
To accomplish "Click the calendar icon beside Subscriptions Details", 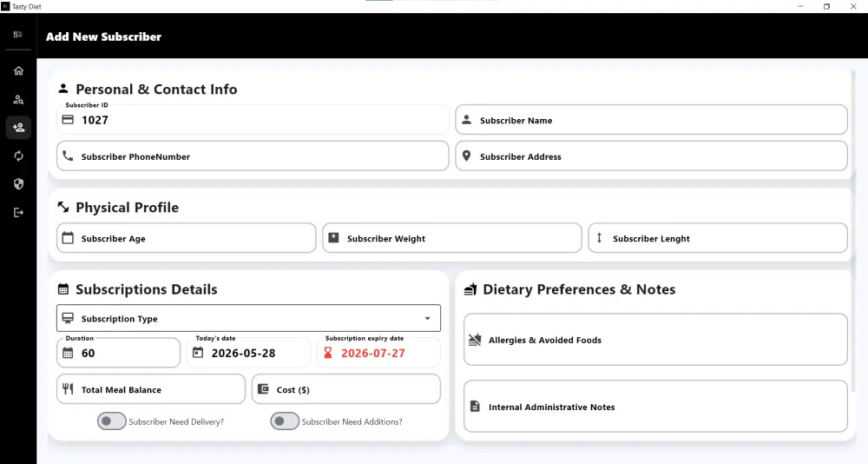I will [x=63, y=288].
